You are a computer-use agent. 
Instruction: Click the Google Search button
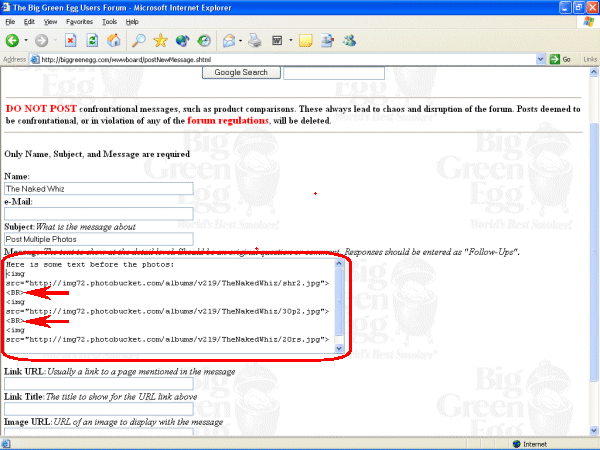pos(241,72)
